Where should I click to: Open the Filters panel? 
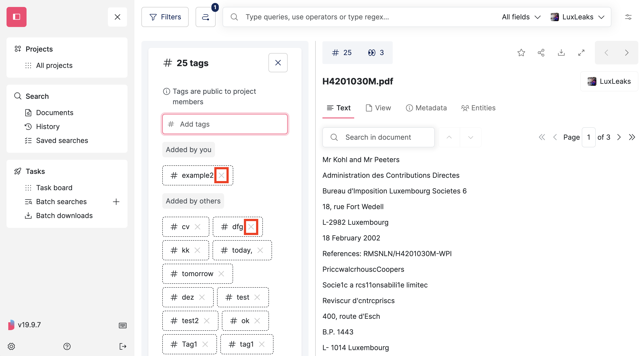(165, 17)
